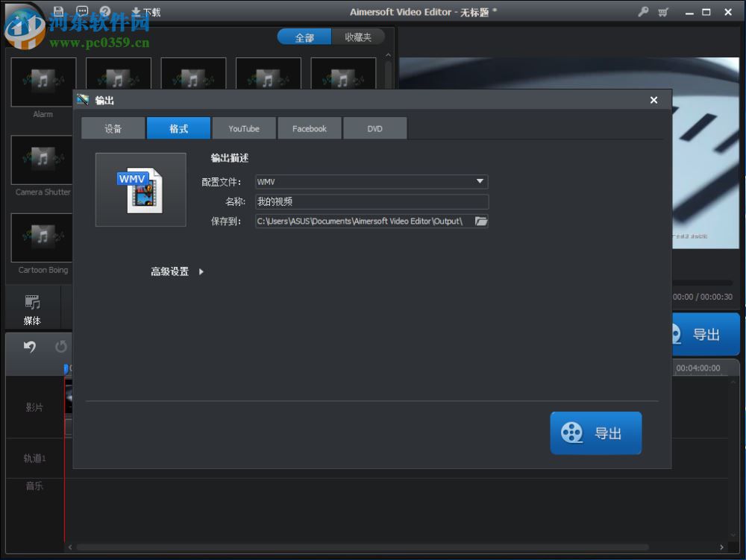Click the shopping cart icon in title bar
The image size is (746, 560).
[662, 12]
